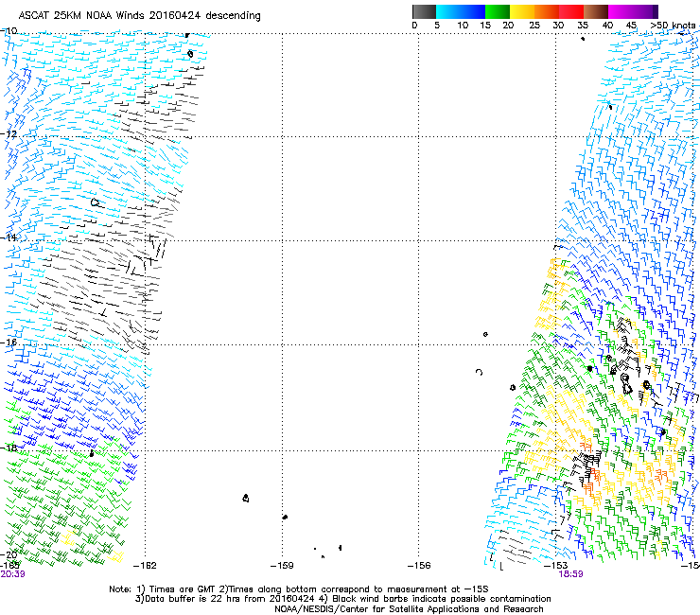
Task: Click the legend number 10
Action: [463, 26]
